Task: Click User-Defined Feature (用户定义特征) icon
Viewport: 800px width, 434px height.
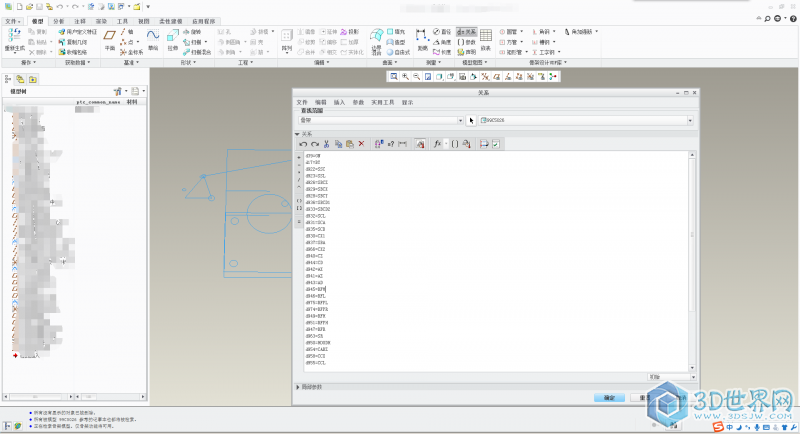Action: (x=77, y=32)
